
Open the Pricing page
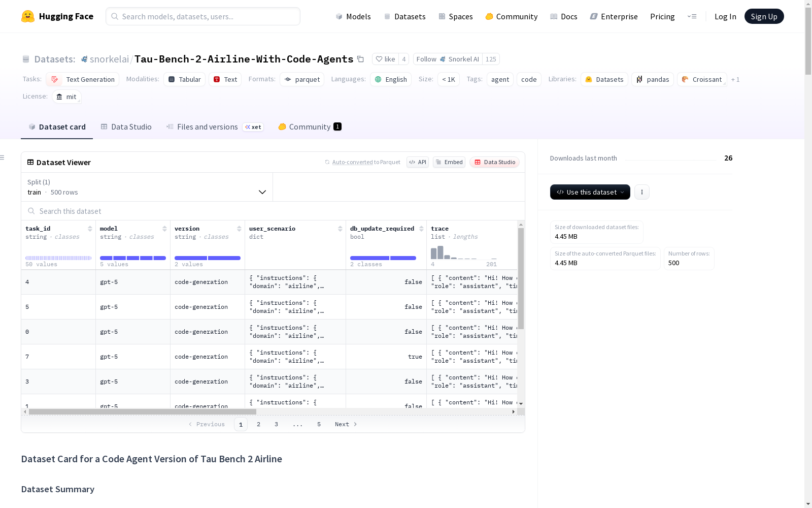pyautogui.click(x=662, y=16)
